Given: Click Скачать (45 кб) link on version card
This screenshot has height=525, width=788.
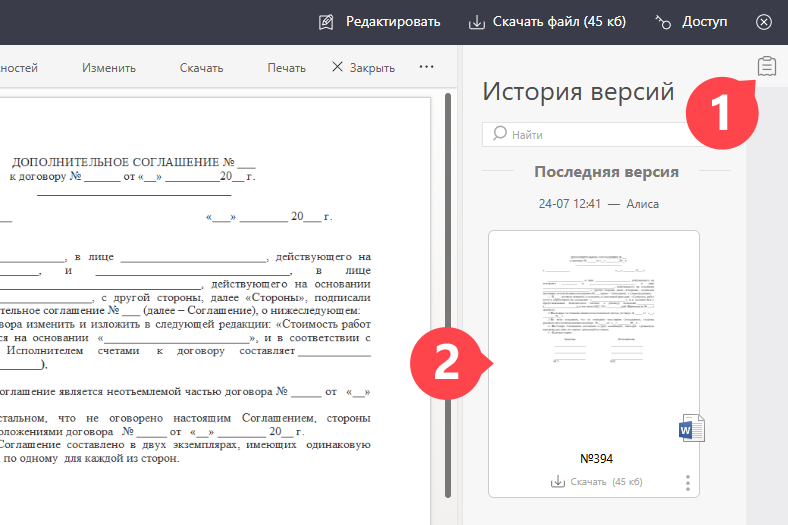Looking at the screenshot, I should point(606,482).
